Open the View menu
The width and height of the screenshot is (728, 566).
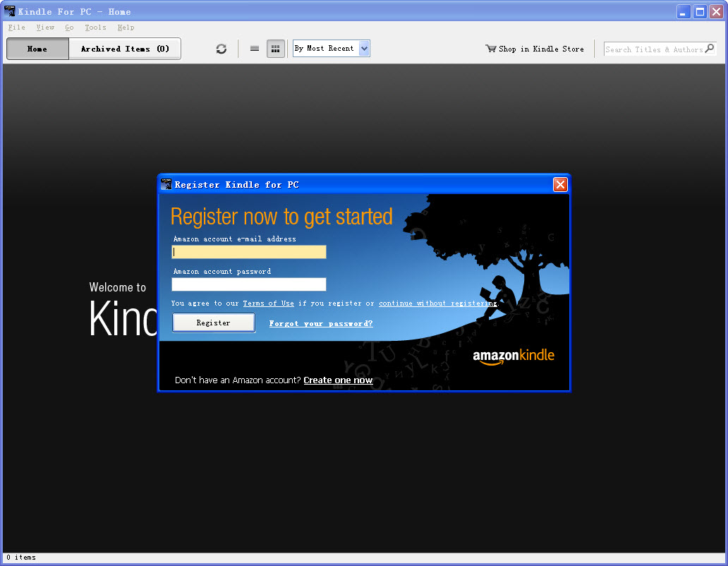coord(45,28)
